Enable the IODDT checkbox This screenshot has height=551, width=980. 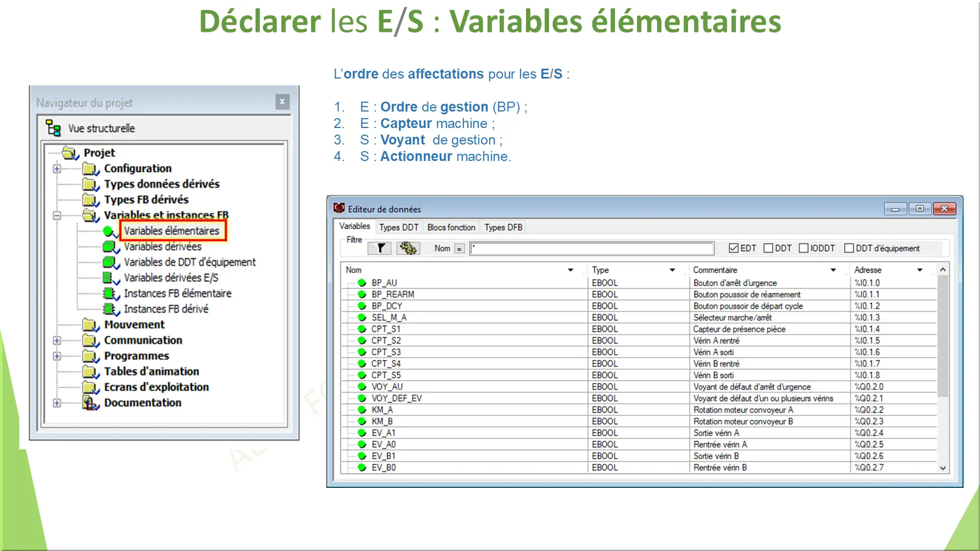[x=803, y=248]
